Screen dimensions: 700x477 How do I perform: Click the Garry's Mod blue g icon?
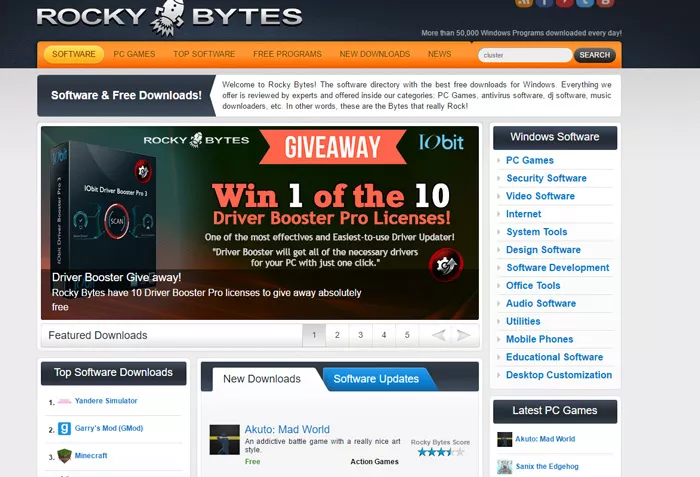pyautogui.click(x=64, y=428)
